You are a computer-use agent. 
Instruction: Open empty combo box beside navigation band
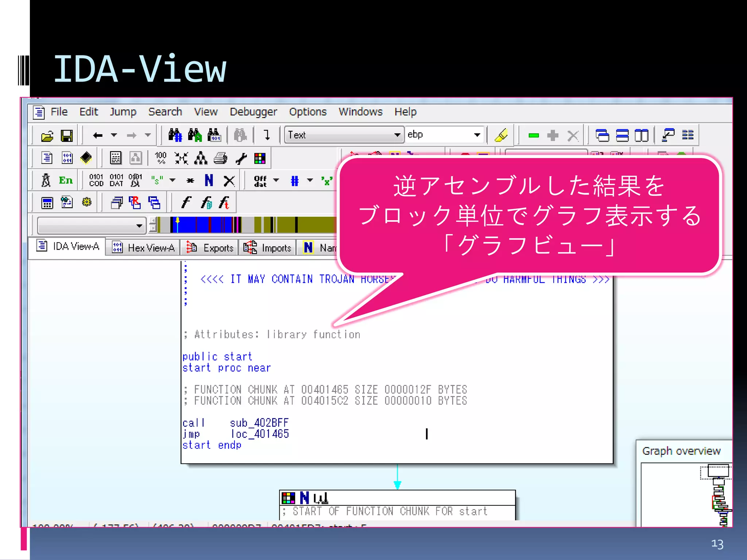click(92, 225)
